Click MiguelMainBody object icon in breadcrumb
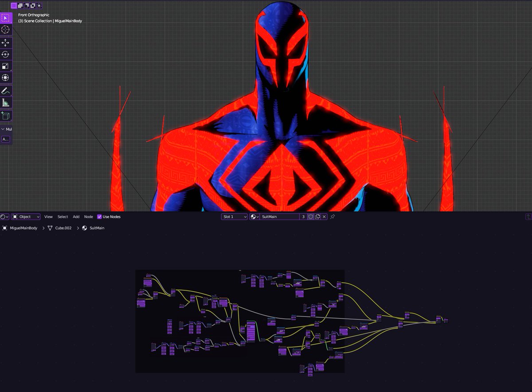This screenshot has width=532, height=392. tap(5, 228)
